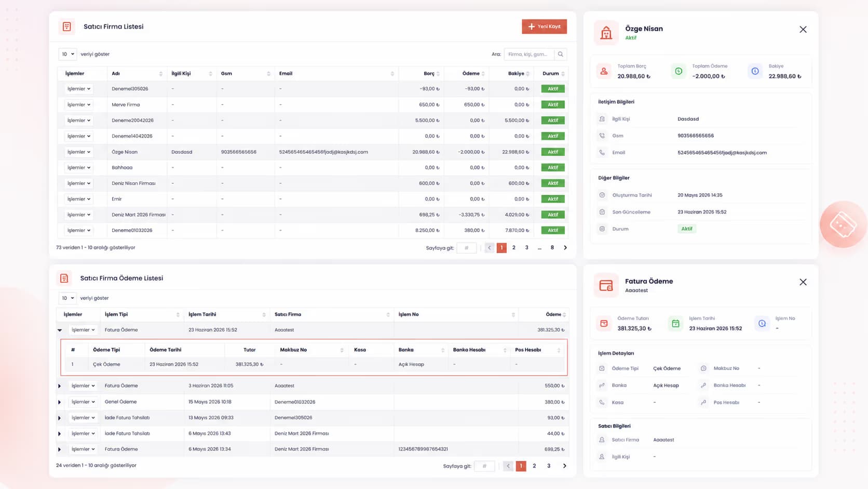Screen dimensions: 868x489
Task: Expand the Genel Ödeme row for Deneme01032026
Action: 60,402
